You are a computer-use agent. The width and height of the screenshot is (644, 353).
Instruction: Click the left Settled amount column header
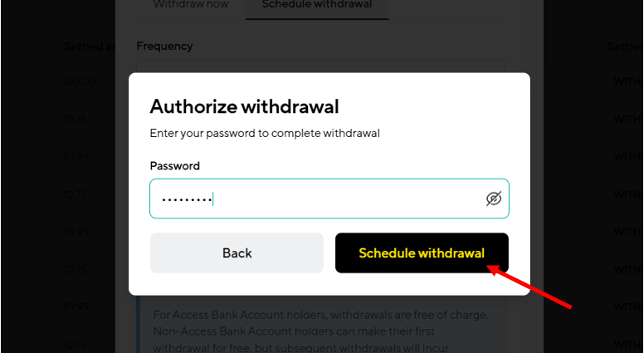[x=89, y=47]
